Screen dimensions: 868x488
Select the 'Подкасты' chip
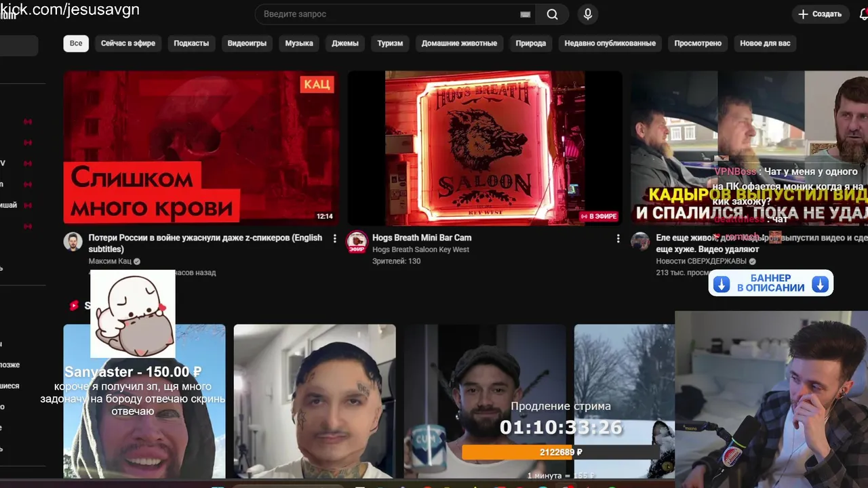[191, 43]
